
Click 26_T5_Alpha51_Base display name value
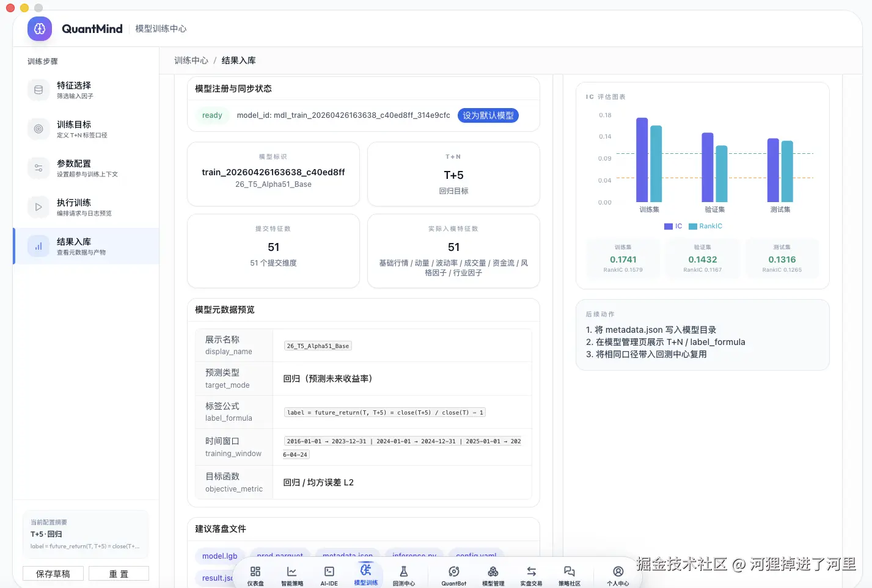click(x=318, y=346)
